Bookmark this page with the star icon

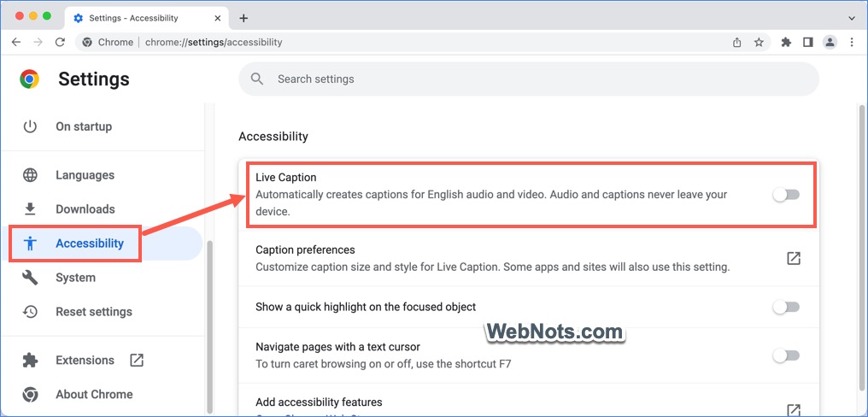(x=759, y=42)
